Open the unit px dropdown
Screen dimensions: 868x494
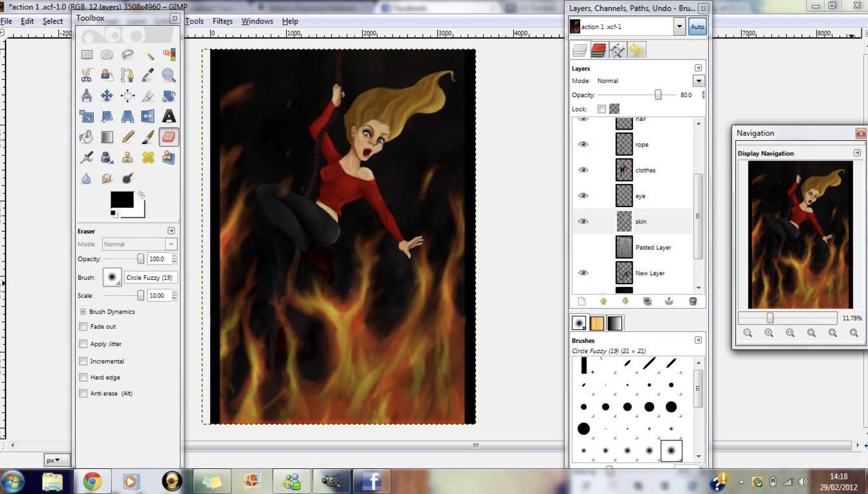[x=57, y=460]
